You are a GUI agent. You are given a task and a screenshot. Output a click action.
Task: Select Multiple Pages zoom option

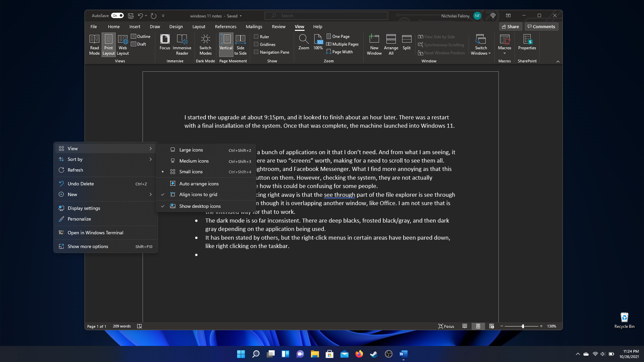pos(342,44)
